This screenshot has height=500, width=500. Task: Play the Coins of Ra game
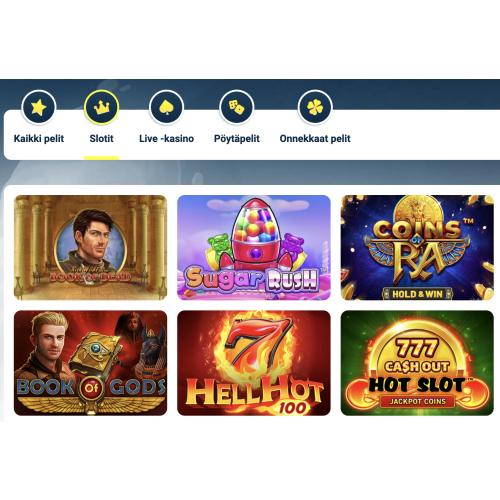click(x=417, y=248)
